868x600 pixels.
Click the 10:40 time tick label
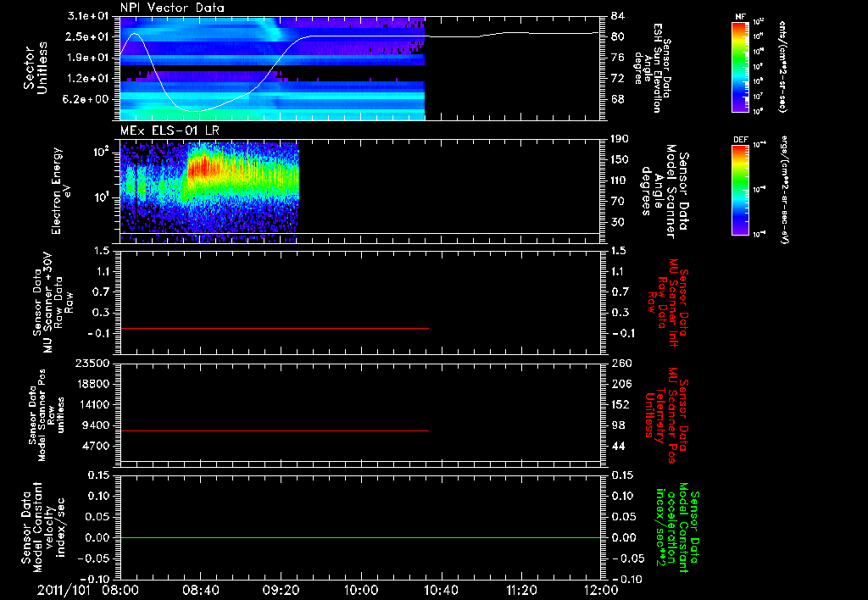pyautogui.click(x=441, y=590)
